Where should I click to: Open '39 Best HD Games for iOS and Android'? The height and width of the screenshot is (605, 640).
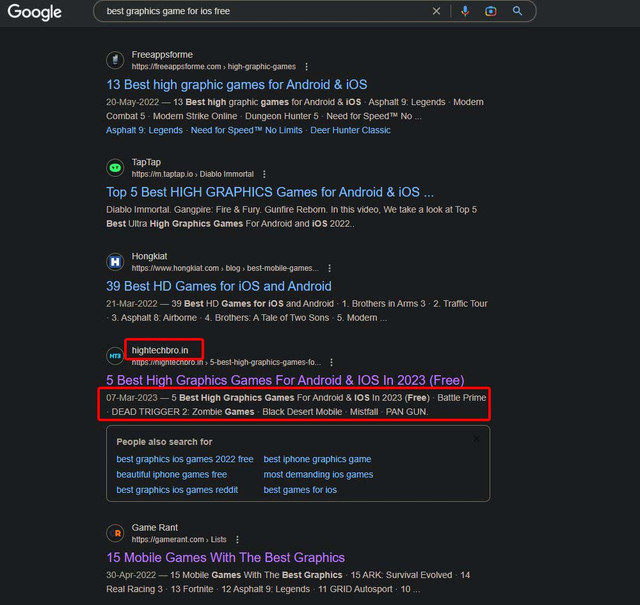pyautogui.click(x=219, y=286)
